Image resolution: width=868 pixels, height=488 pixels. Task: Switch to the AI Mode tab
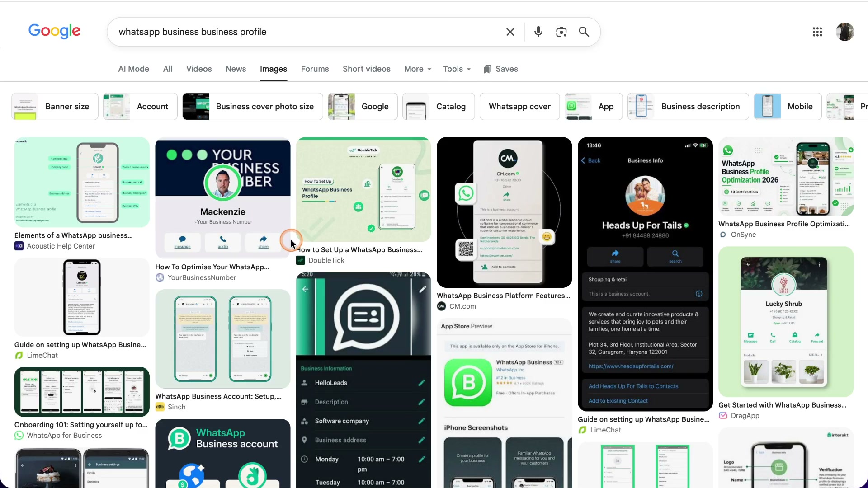click(x=133, y=69)
